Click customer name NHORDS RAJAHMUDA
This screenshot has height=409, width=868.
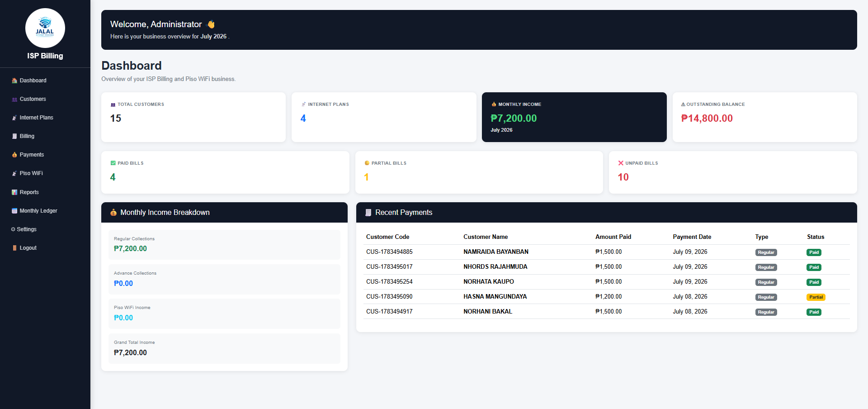[495, 267]
